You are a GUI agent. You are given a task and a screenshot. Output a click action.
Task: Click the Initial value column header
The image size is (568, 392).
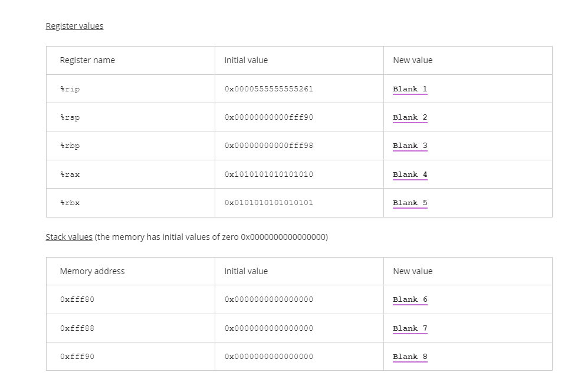pos(245,60)
